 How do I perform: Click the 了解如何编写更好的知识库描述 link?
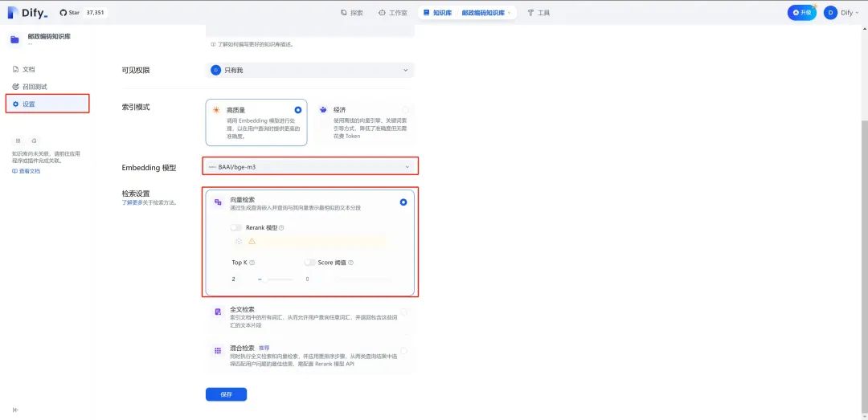click(256, 44)
